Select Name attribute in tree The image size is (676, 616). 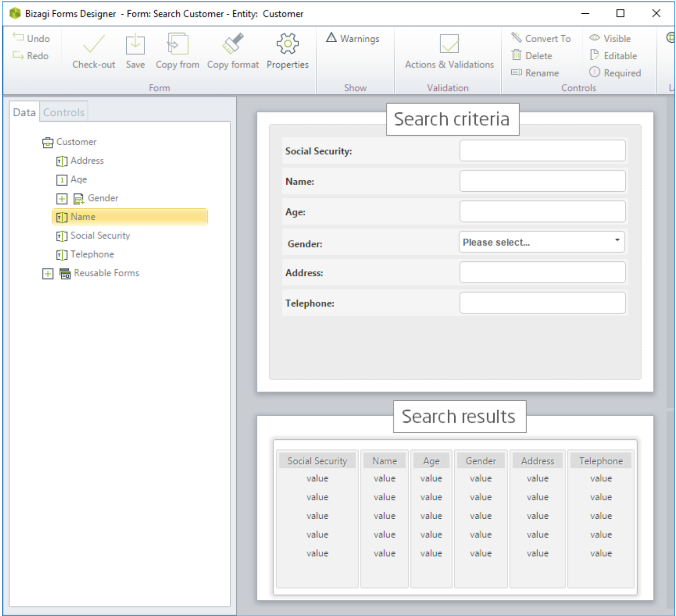(130, 217)
